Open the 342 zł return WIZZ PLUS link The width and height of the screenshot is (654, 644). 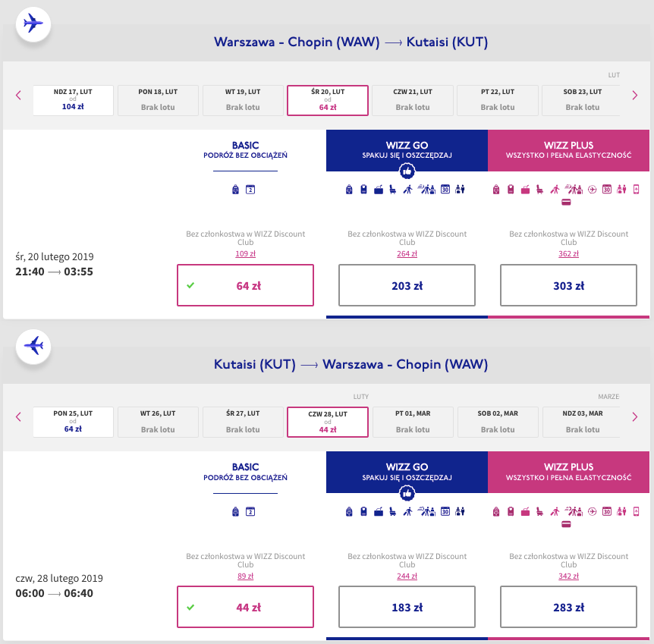click(568, 576)
